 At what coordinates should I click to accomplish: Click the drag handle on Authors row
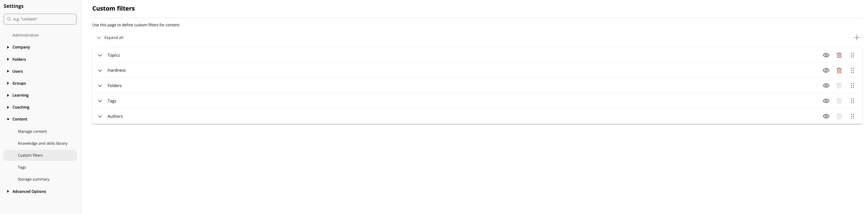852,116
